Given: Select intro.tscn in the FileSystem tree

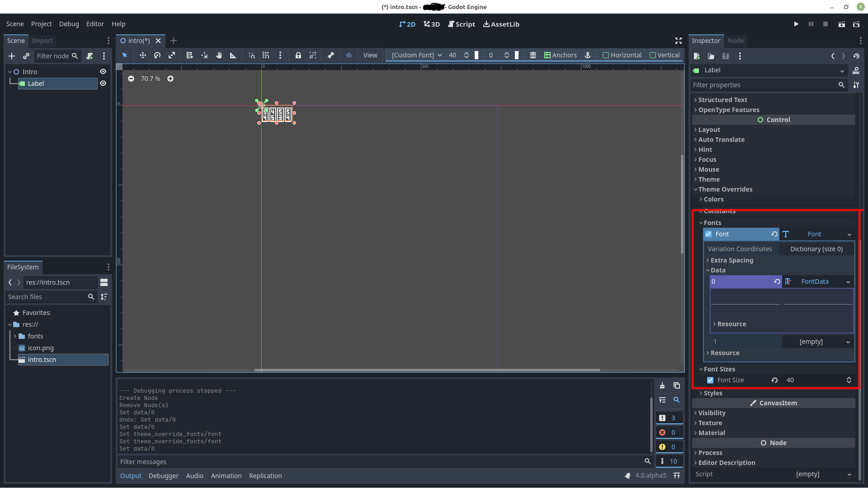Looking at the screenshot, I should coord(63,360).
